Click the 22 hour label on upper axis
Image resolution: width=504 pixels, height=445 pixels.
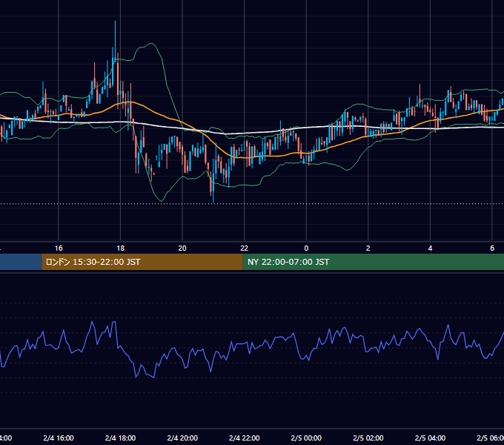click(245, 248)
